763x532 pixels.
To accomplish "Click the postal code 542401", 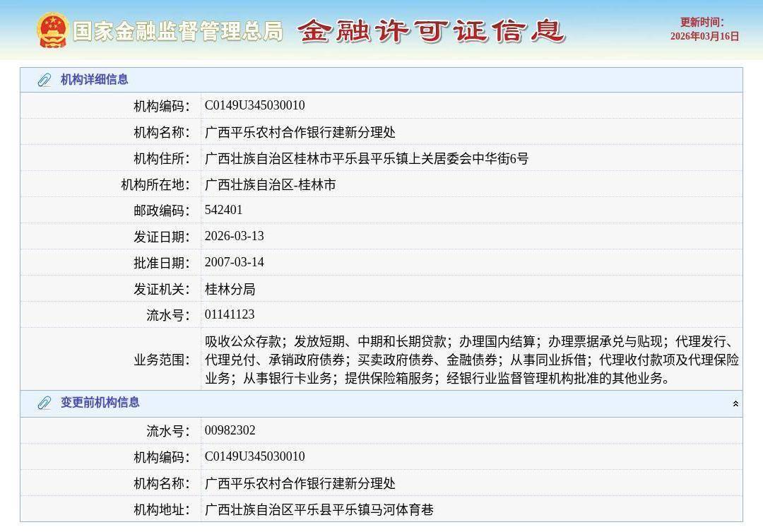I will coord(223,210).
